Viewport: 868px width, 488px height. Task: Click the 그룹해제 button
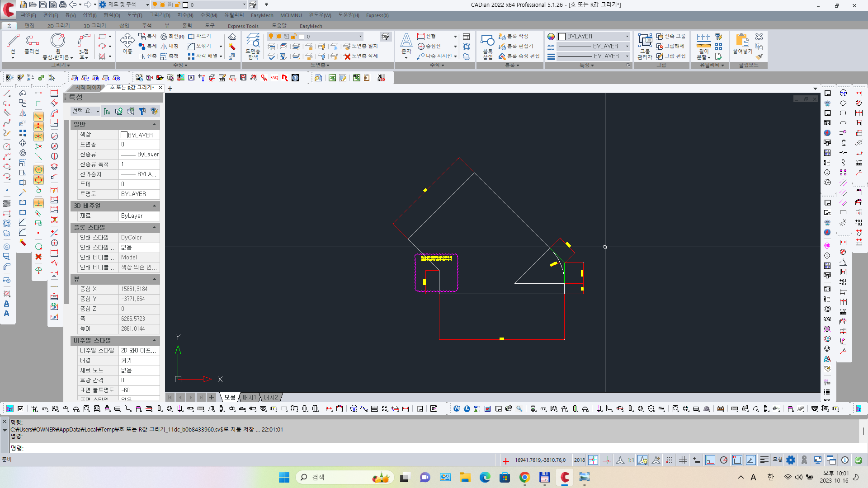pyautogui.click(x=670, y=46)
